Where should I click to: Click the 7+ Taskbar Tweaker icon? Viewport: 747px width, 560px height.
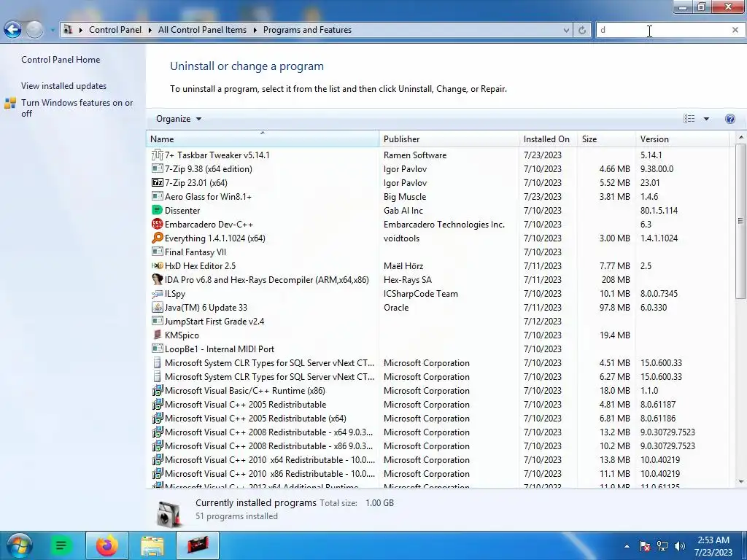coord(157,155)
